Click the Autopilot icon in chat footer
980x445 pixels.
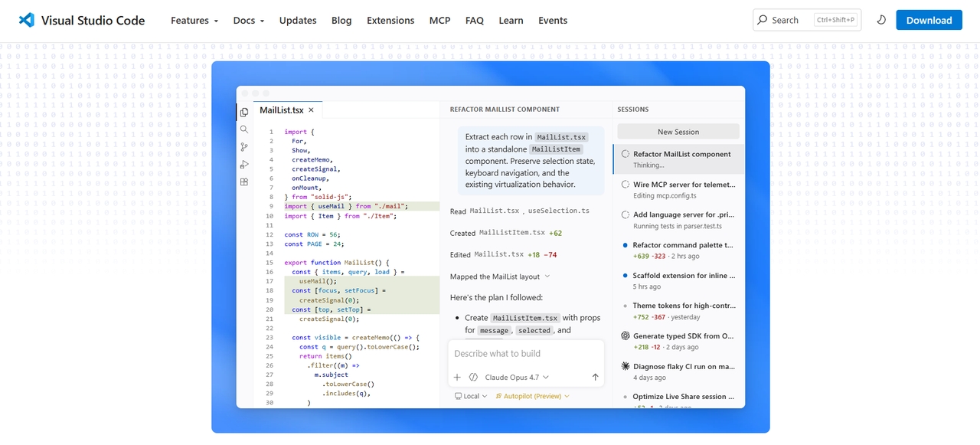[x=498, y=396]
